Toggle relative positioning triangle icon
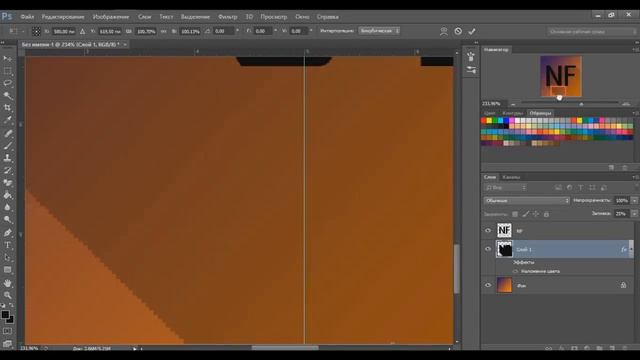This screenshot has width=640, height=360. point(82,31)
